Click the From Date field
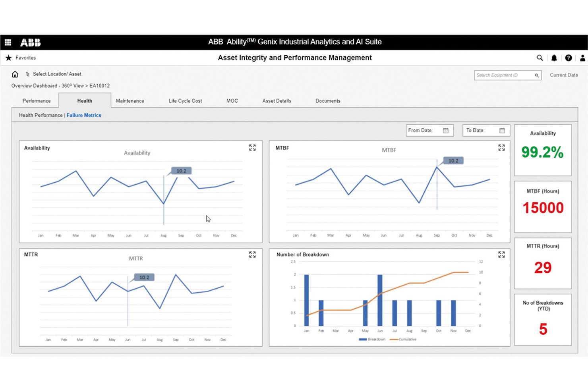The width and height of the screenshot is (588, 392). [x=429, y=130]
